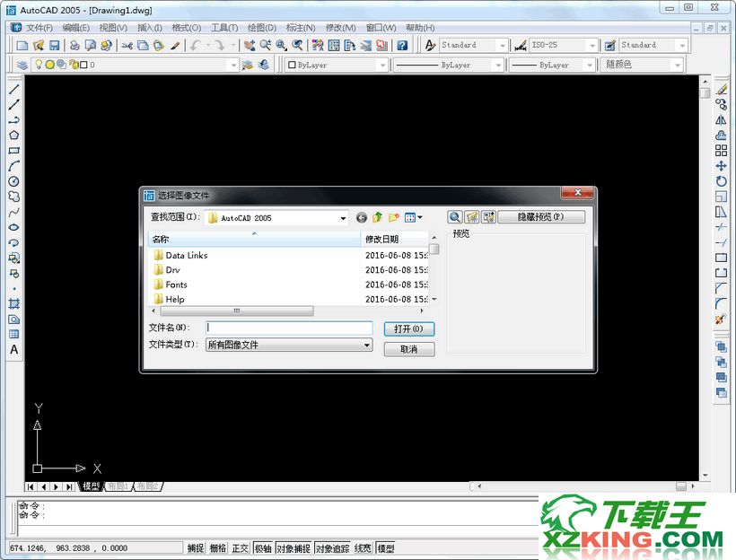Click the Date Modified (修改日期) column header

[394, 240]
